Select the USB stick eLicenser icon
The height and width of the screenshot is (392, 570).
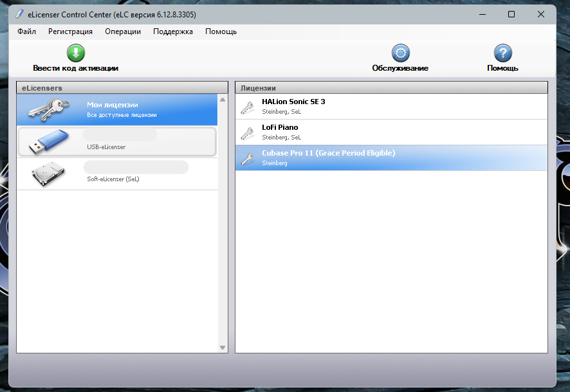[x=49, y=141]
